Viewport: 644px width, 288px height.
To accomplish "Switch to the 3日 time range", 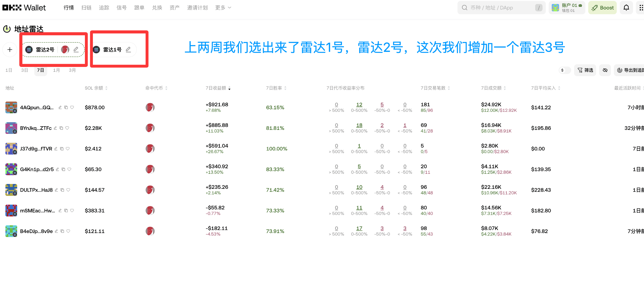I will point(25,70).
